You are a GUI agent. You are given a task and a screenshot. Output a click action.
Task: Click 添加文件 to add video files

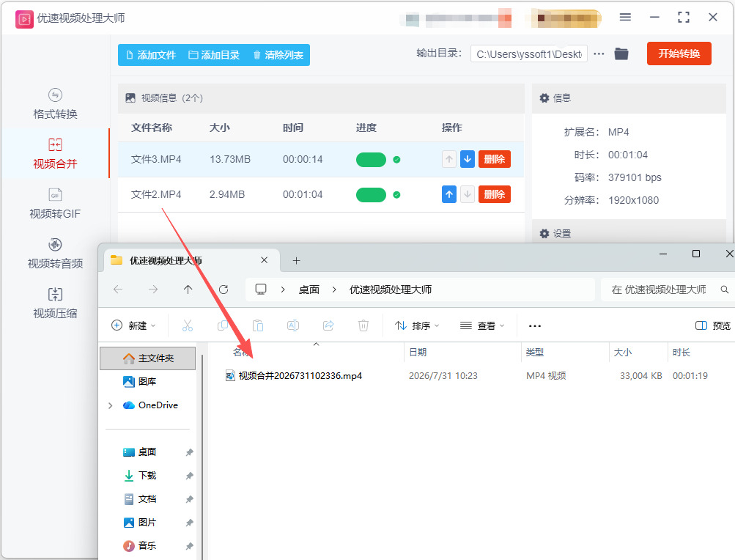[x=151, y=55]
